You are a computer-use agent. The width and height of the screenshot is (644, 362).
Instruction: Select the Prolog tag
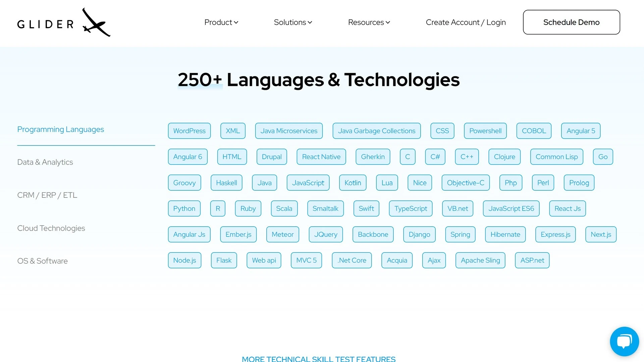click(x=579, y=183)
